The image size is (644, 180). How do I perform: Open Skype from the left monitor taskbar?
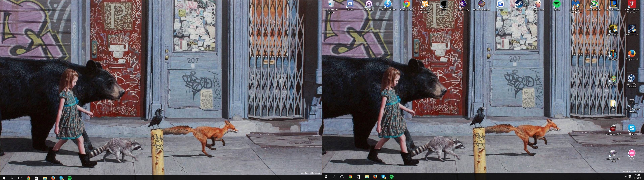pyautogui.click(x=61, y=178)
